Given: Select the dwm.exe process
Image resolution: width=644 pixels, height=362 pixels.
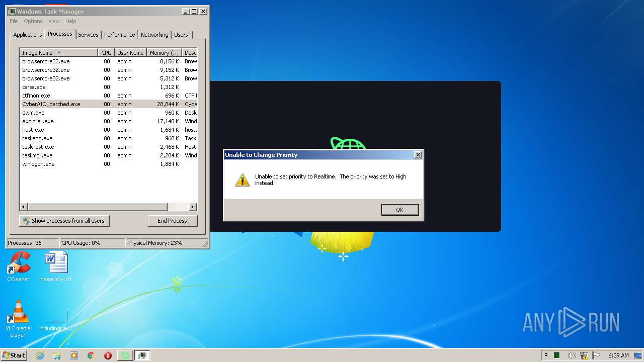Looking at the screenshot, I should (x=108, y=113).
